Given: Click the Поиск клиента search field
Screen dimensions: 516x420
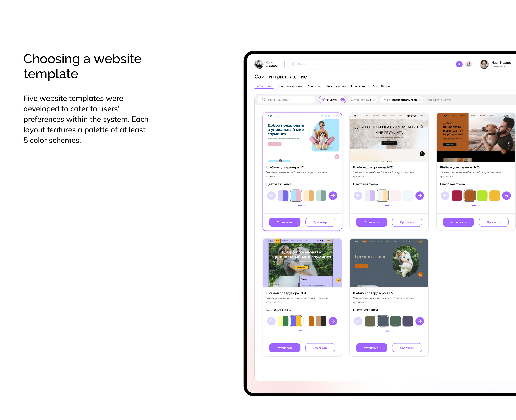Looking at the screenshot, I should (x=287, y=100).
